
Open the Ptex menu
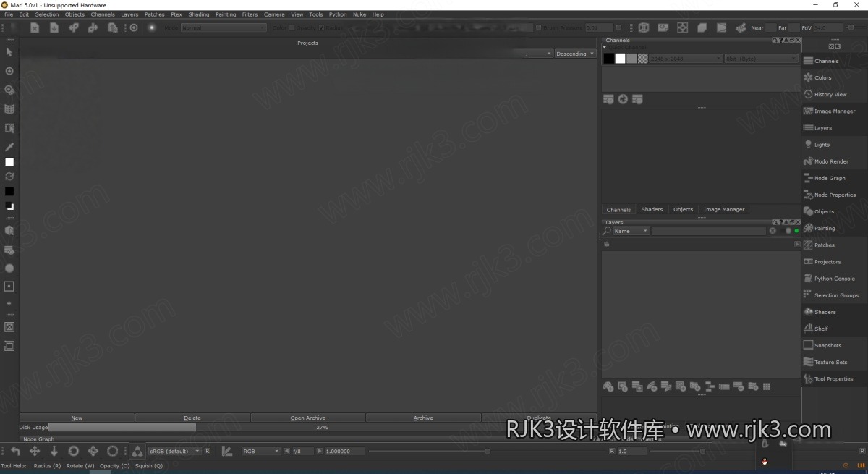point(176,14)
